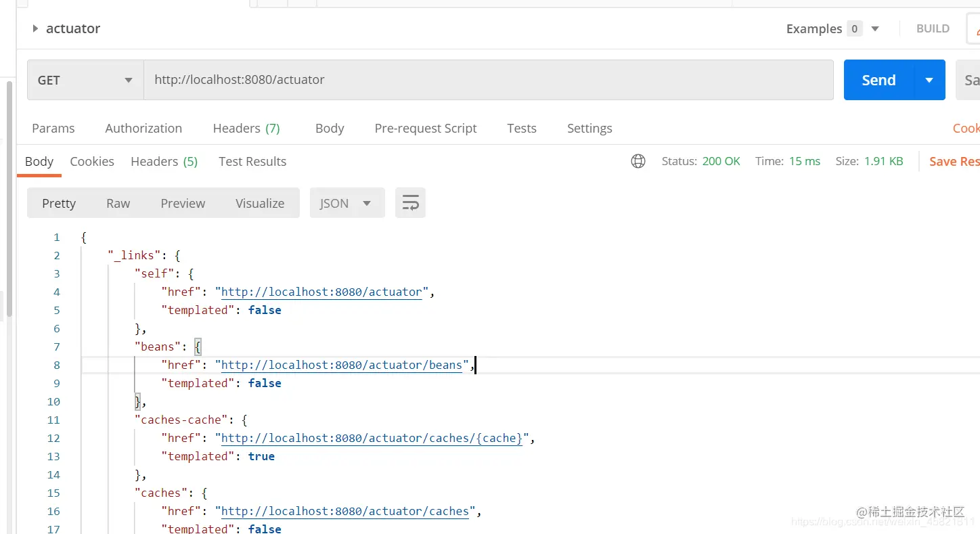Select the response Body tab
This screenshot has height=534, width=980.
point(39,161)
